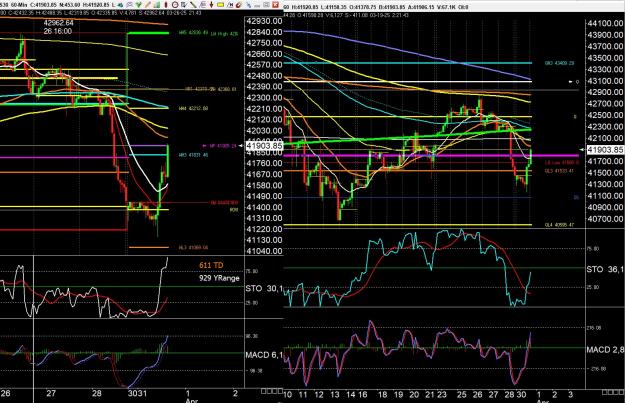The height and width of the screenshot is (403, 625).
Task: Click date '3031' on left chart time axis
Action: tap(137, 393)
